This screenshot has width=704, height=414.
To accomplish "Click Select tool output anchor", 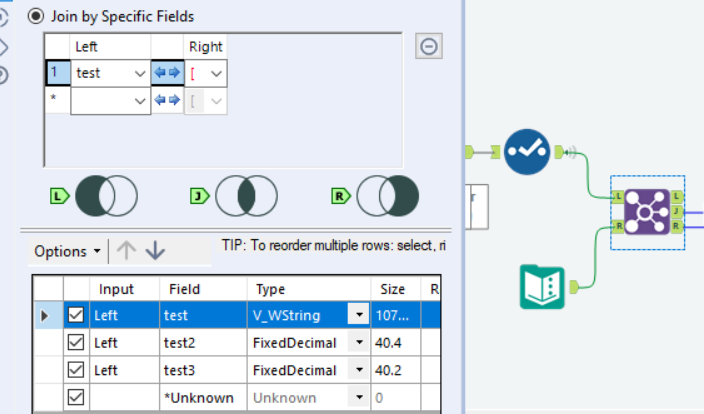I will tap(559, 152).
